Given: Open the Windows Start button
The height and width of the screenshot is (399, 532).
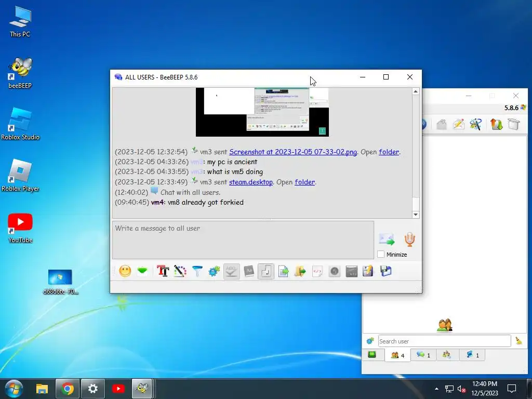Looking at the screenshot, I should [x=14, y=389].
